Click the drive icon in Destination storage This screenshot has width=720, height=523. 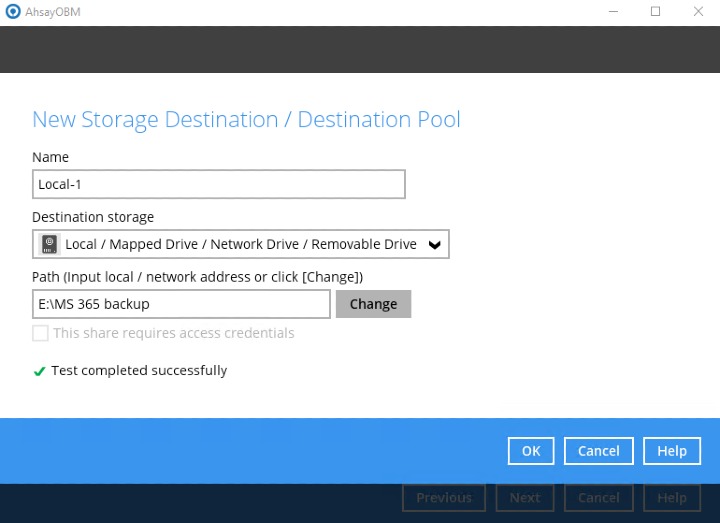(x=49, y=244)
